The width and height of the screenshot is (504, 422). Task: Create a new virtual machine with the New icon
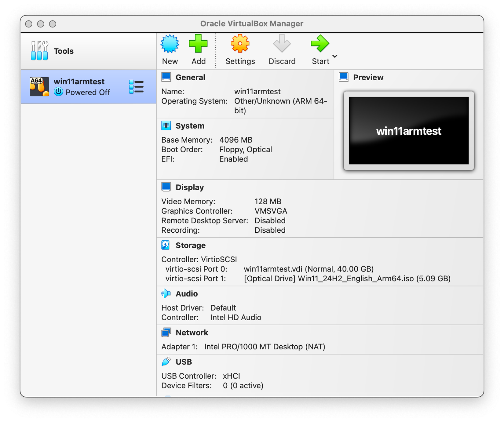point(170,44)
